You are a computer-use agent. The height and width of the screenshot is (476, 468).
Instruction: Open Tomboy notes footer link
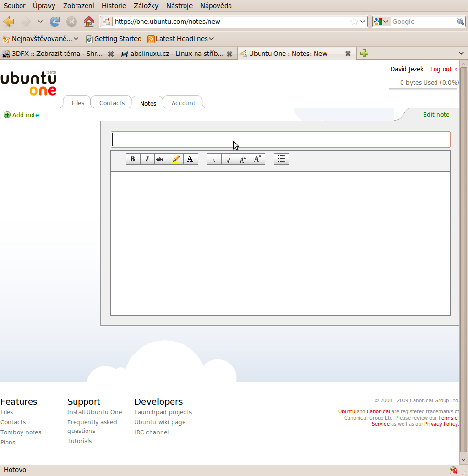(21, 432)
